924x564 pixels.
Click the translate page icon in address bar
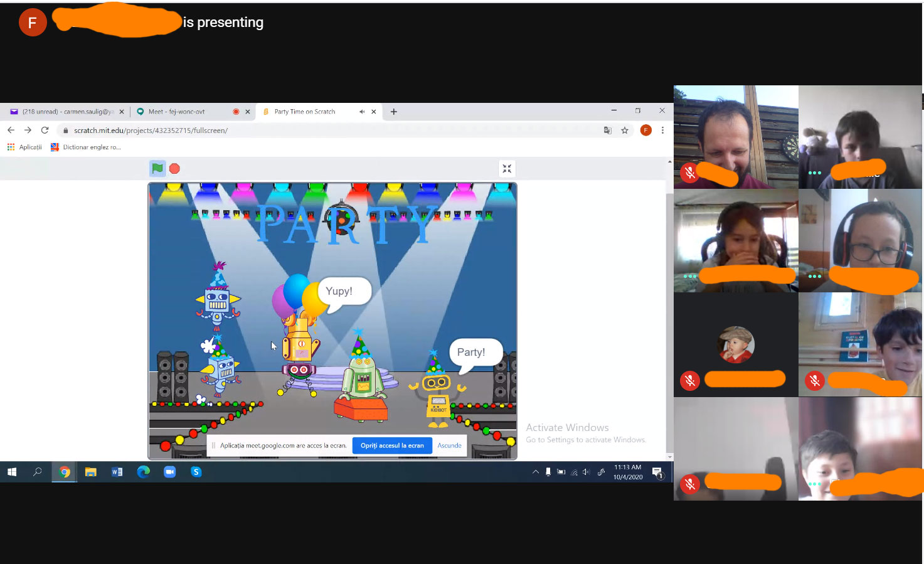(607, 130)
